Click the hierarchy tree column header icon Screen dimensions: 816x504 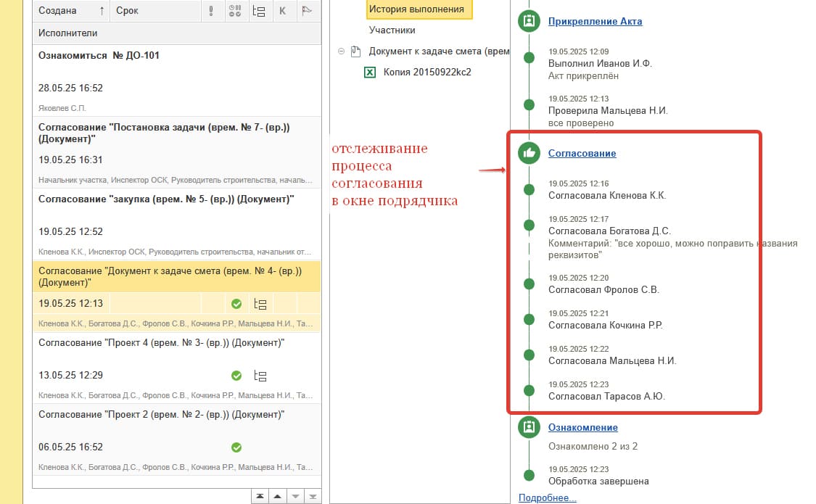259,11
